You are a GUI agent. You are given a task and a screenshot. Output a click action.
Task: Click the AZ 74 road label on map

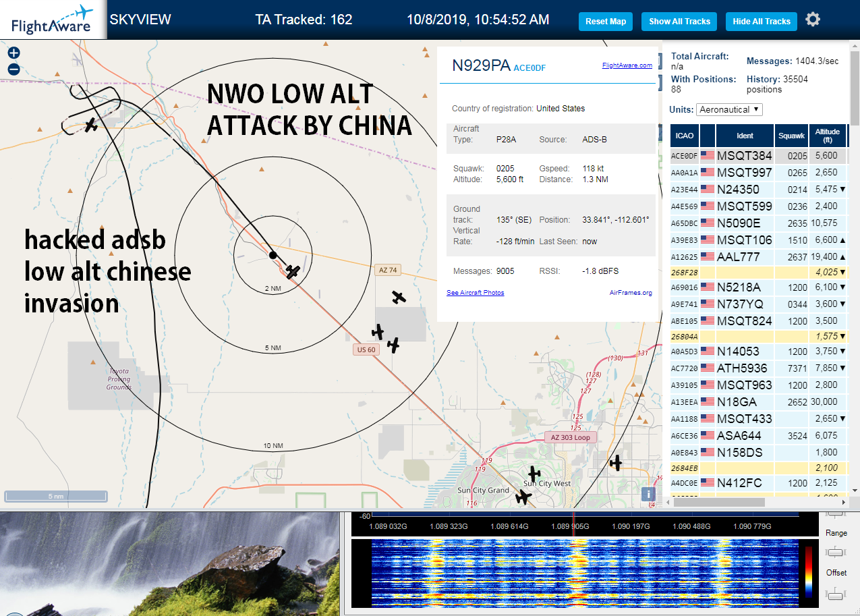coord(388,270)
